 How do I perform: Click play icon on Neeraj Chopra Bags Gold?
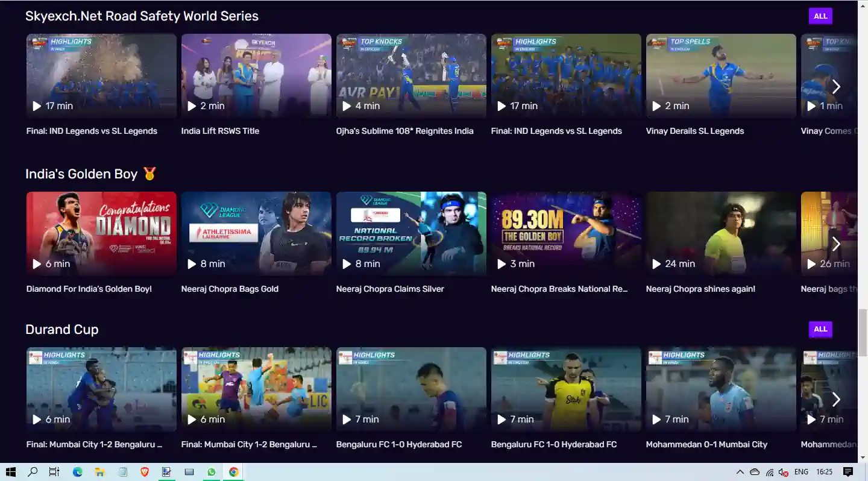[x=192, y=264]
